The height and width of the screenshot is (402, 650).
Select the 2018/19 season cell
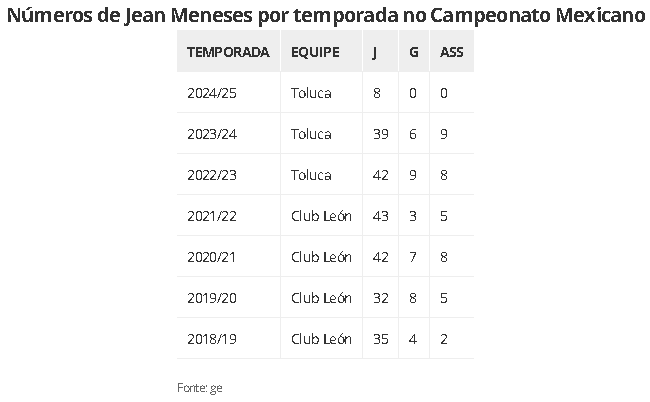tap(212, 339)
